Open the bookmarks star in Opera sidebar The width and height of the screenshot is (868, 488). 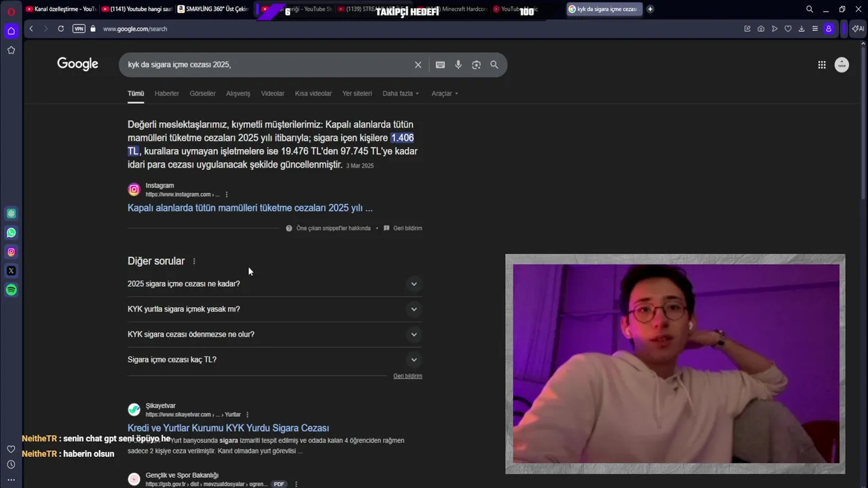click(11, 50)
